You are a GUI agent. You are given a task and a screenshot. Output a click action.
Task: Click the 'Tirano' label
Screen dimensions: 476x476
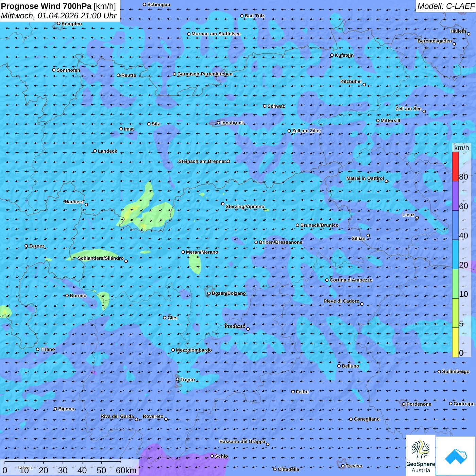coord(48,349)
